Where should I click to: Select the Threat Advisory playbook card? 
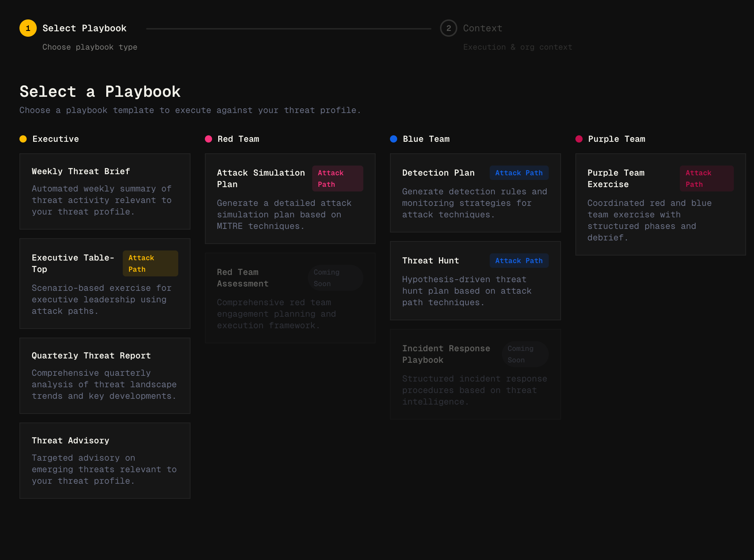point(105,461)
